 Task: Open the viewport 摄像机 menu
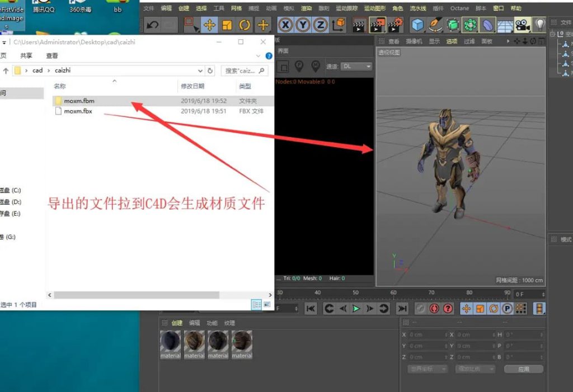point(414,41)
